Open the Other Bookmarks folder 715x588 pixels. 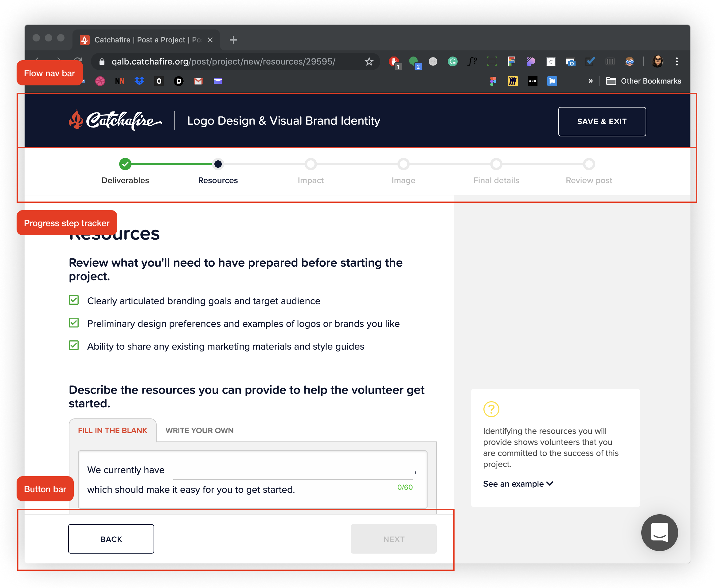643,81
